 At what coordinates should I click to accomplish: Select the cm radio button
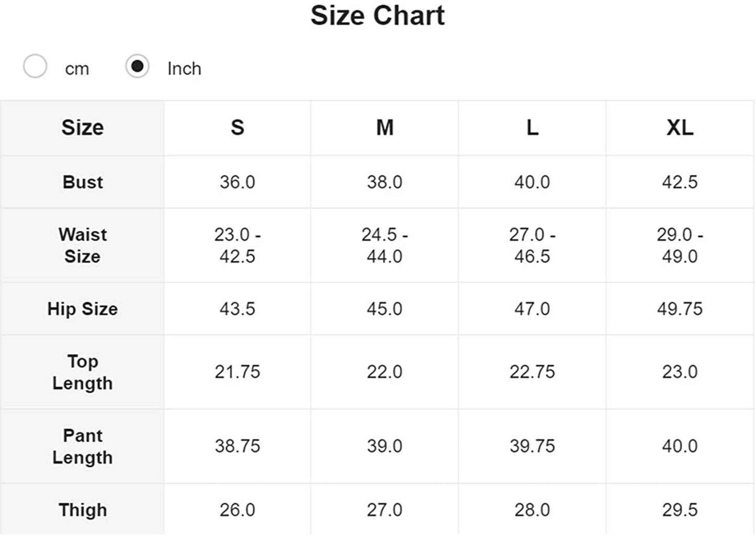(x=35, y=66)
